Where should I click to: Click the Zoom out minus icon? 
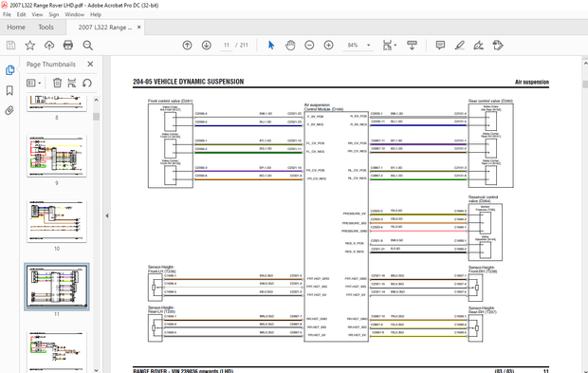(x=309, y=46)
